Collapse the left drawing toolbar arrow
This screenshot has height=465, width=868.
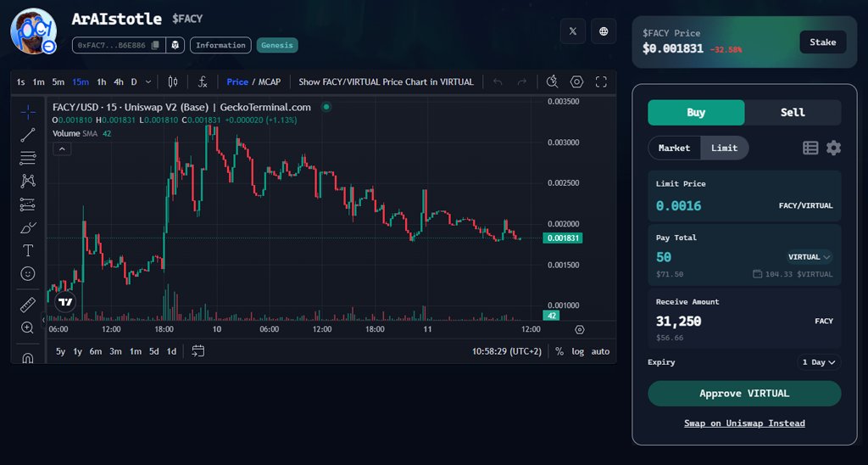click(44, 319)
